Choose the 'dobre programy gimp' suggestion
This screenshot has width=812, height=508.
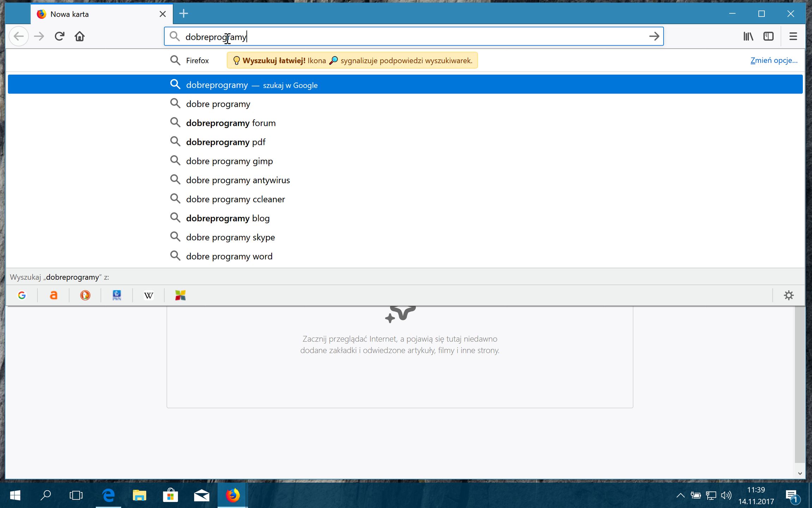(229, 161)
